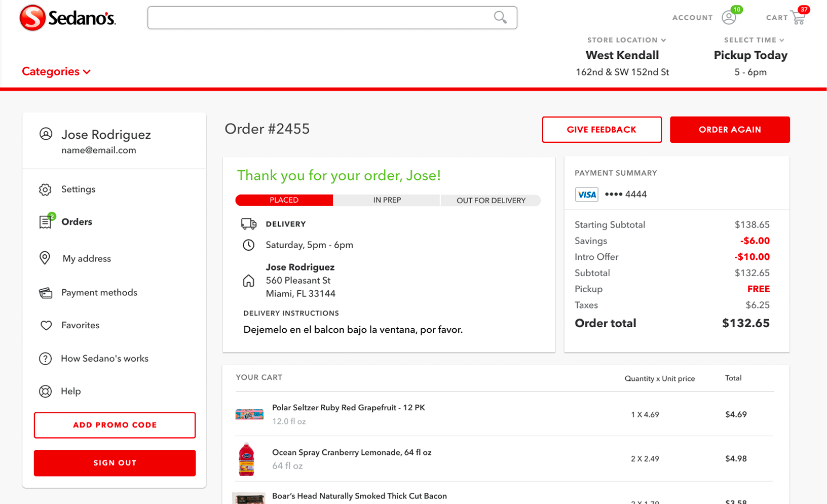The width and height of the screenshot is (827, 504).
Task: Click the Orders list icon
Action: (x=45, y=222)
